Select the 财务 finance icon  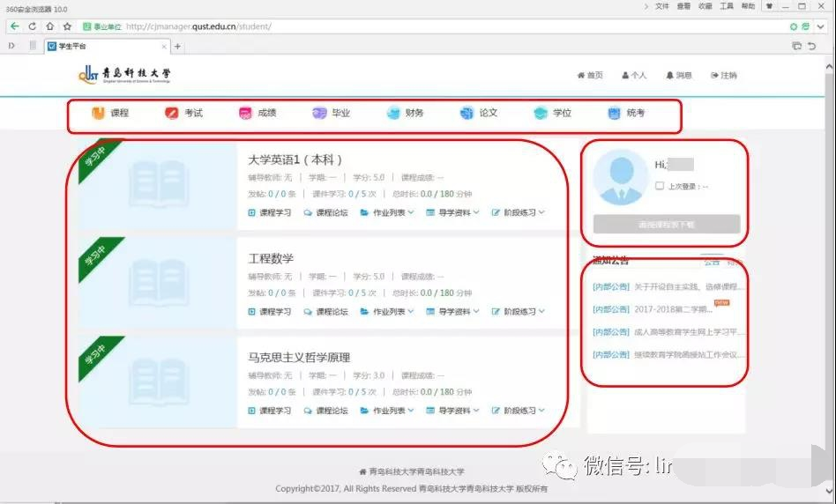pyautogui.click(x=393, y=113)
